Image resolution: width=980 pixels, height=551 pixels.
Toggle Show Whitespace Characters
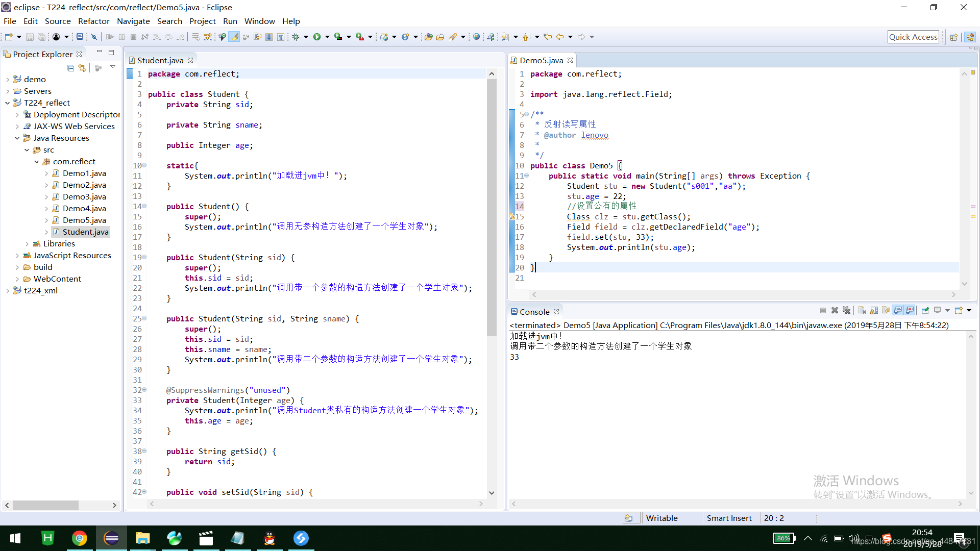pyautogui.click(x=281, y=37)
